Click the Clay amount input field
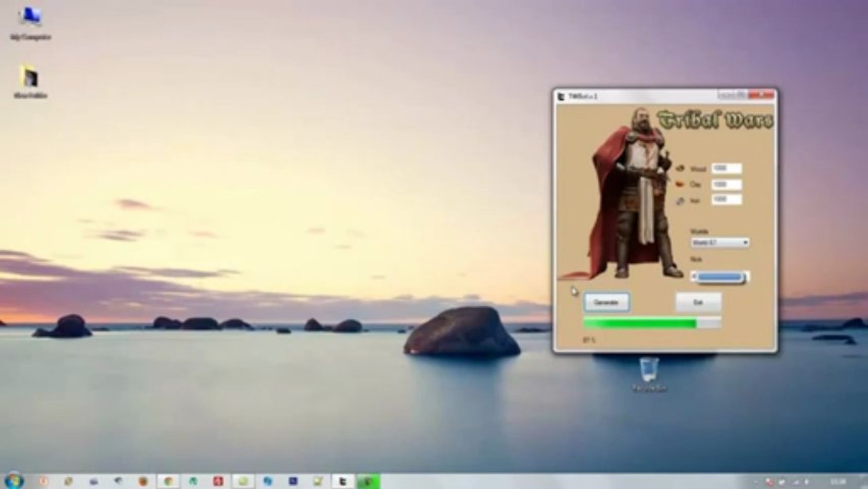 click(726, 184)
